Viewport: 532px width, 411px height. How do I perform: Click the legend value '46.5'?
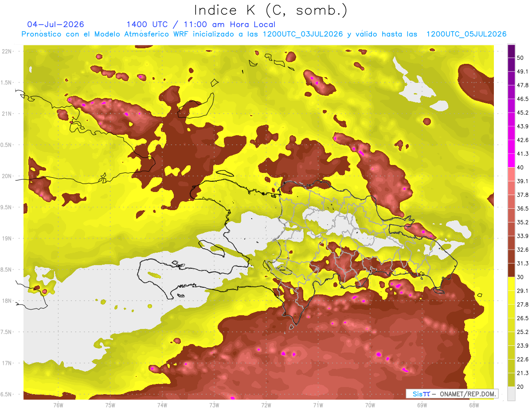pos(522,99)
